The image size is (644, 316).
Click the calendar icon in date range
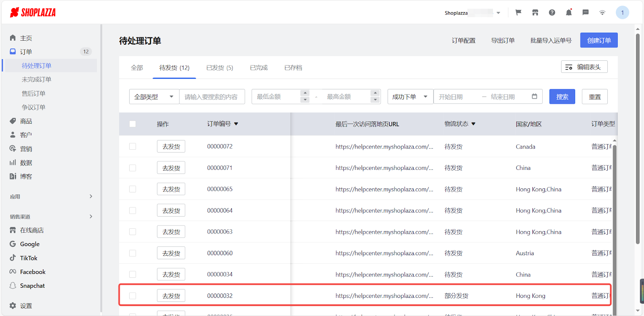pos(535,97)
